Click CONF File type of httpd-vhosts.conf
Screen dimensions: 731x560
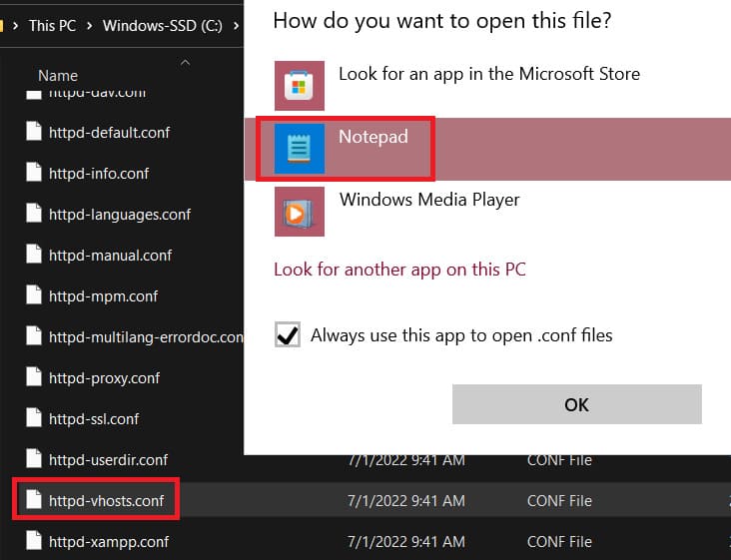[x=559, y=501]
